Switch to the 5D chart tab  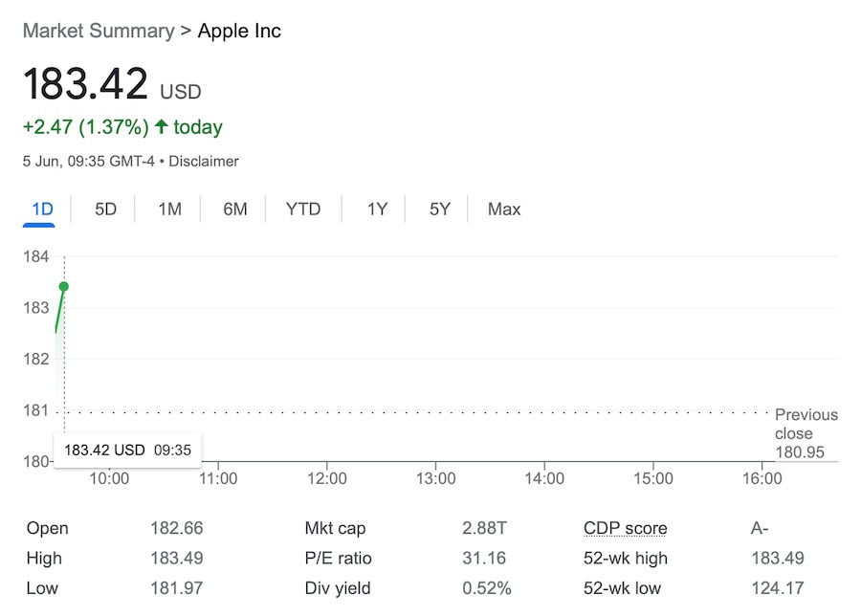(x=105, y=209)
